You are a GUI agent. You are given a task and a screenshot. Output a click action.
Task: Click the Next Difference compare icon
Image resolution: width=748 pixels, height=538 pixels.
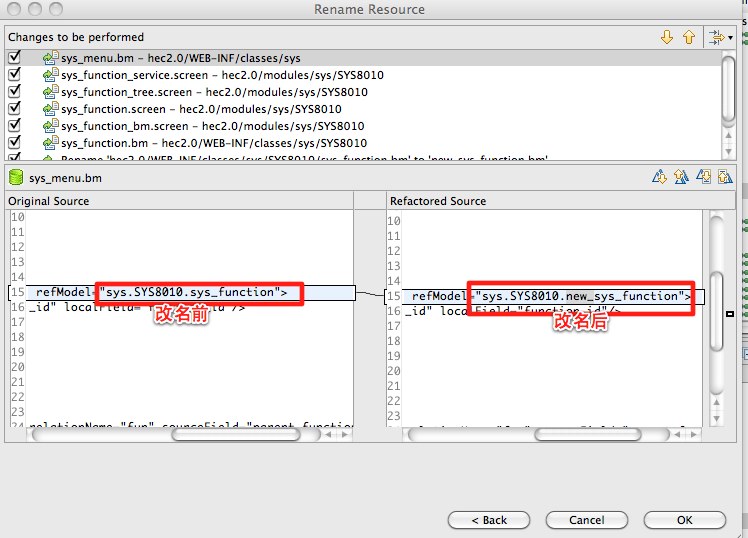tap(659, 177)
